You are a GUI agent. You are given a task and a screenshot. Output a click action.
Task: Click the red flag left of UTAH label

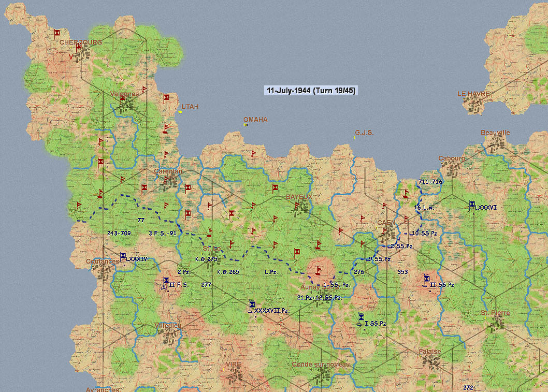pyautogui.click(x=166, y=98)
